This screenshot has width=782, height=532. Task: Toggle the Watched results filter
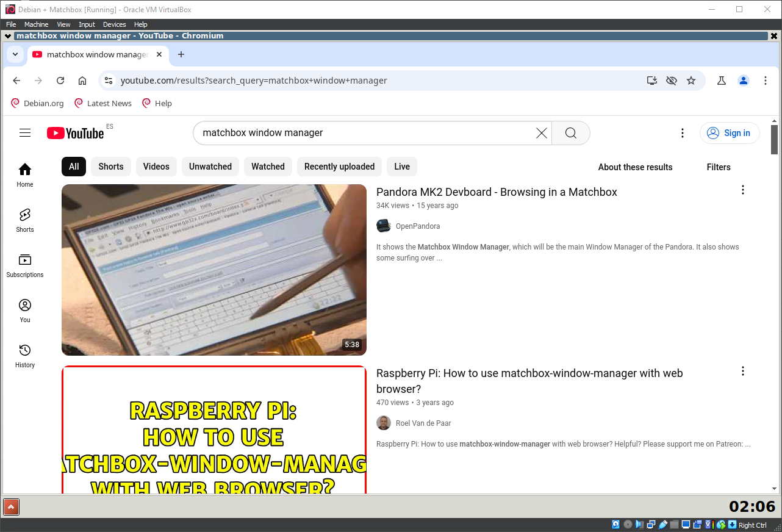click(268, 166)
